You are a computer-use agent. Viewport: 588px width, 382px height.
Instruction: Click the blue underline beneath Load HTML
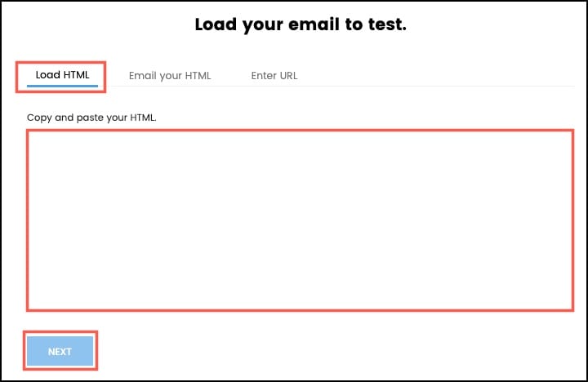[x=62, y=85]
